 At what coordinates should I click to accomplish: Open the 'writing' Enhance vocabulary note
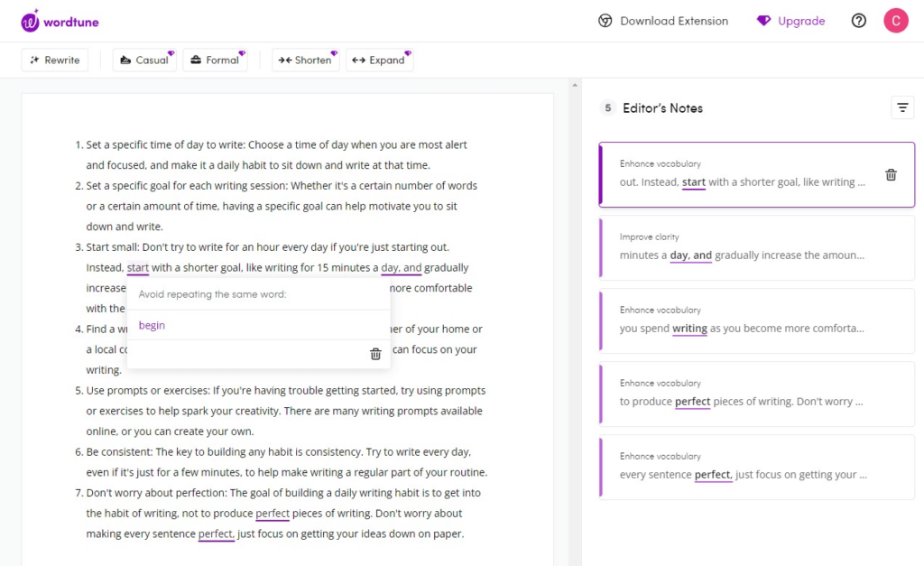(756, 321)
